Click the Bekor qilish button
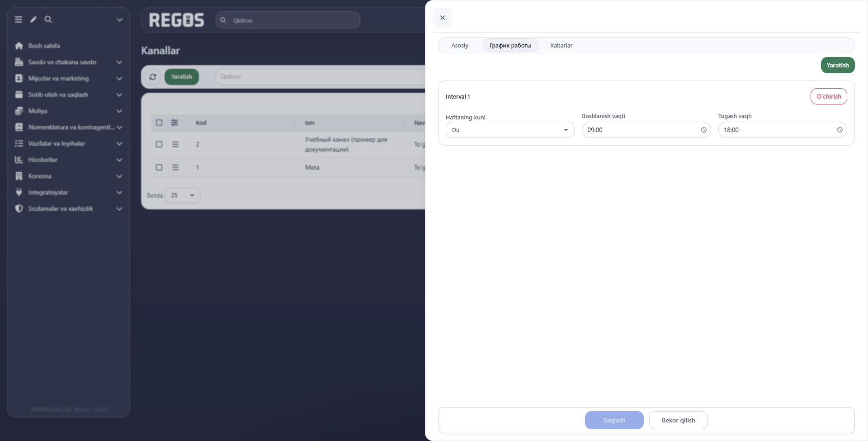The height and width of the screenshot is (441, 868). point(678,420)
